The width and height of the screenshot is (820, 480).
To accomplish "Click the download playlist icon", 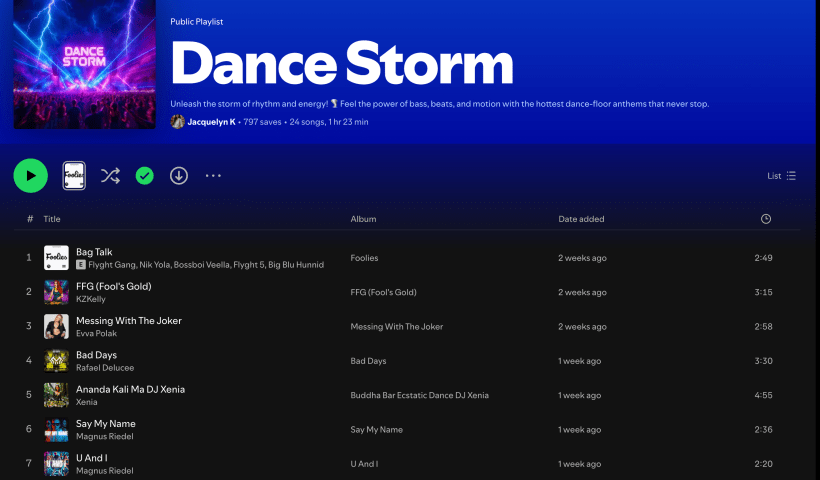I will click(179, 176).
